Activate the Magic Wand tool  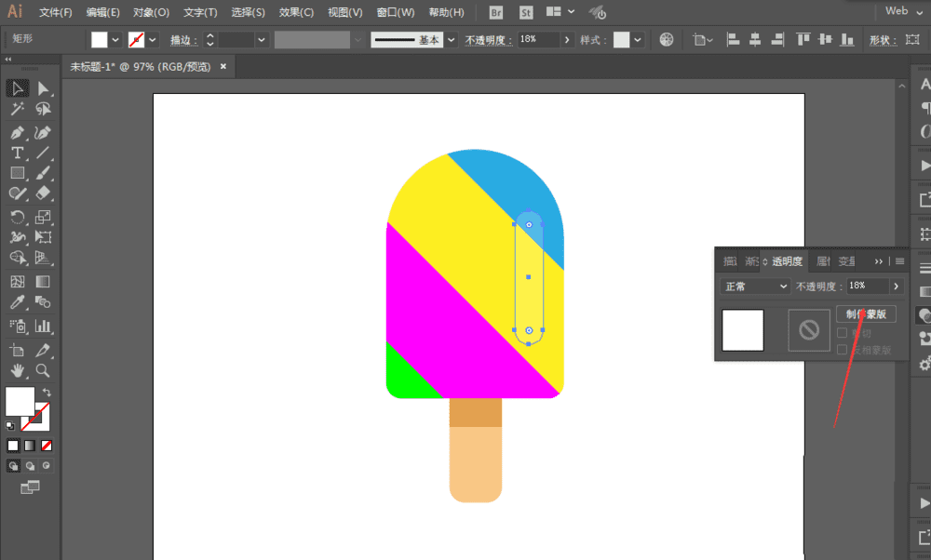pyautogui.click(x=17, y=110)
